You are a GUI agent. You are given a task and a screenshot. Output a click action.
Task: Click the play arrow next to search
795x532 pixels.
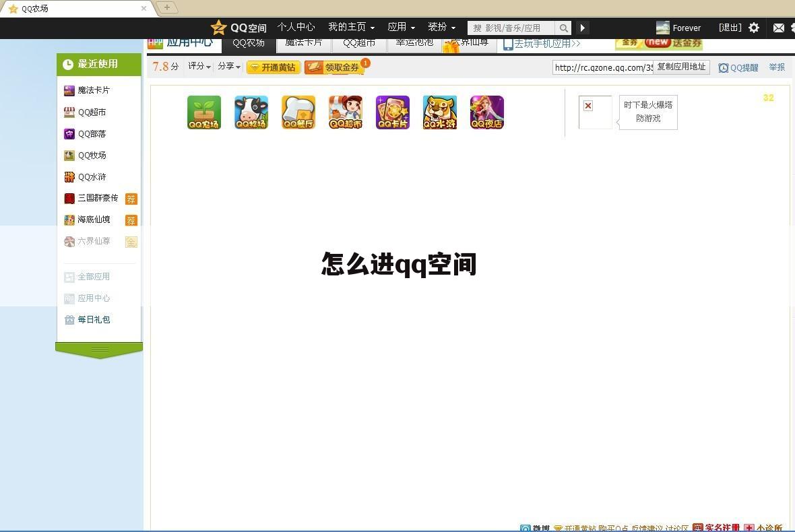(583, 28)
